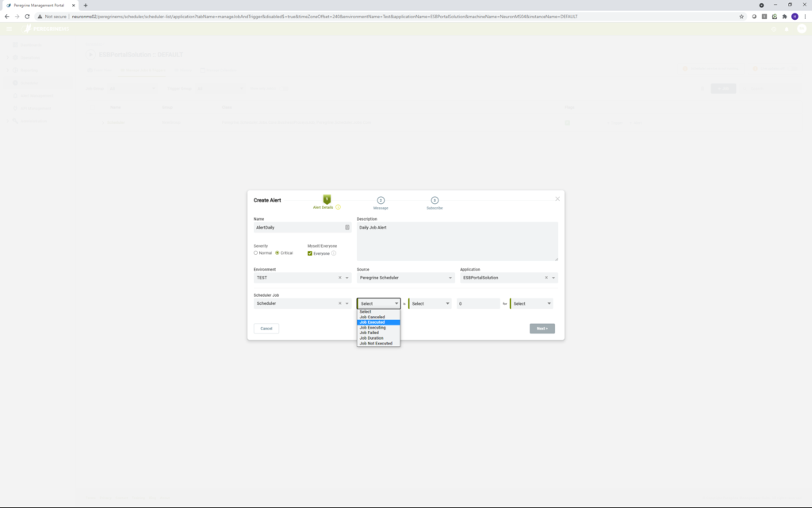
Task: Open the search icon in top bar
Action: click(x=773, y=29)
